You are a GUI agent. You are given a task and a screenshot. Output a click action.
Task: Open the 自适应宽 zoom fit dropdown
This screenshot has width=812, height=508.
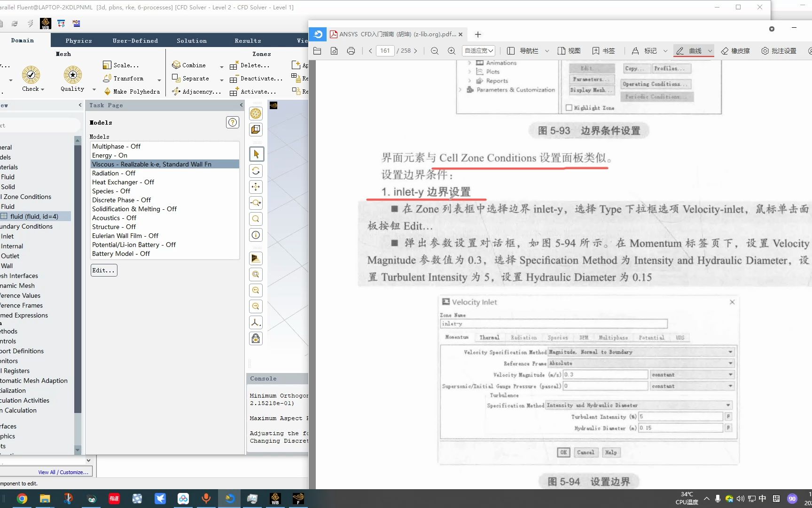[x=478, y=51]
